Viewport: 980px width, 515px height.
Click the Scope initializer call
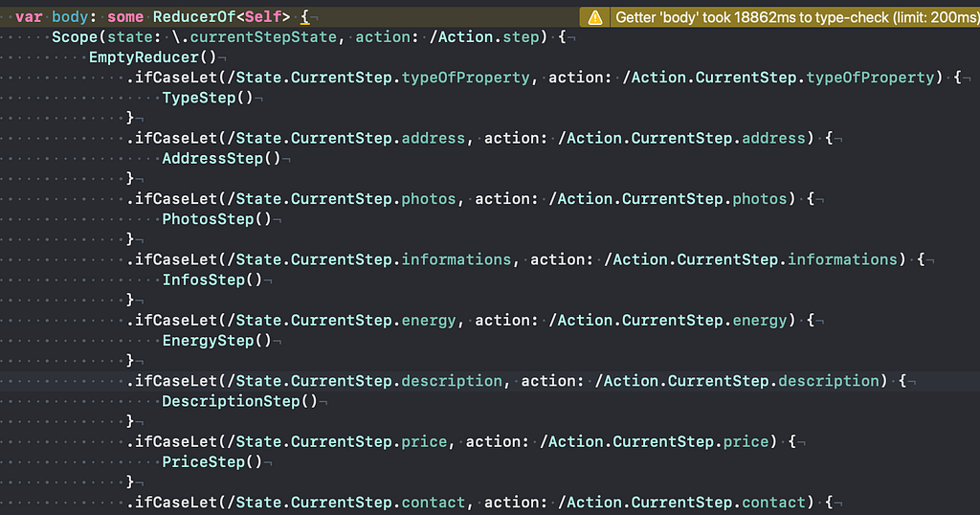75,37
